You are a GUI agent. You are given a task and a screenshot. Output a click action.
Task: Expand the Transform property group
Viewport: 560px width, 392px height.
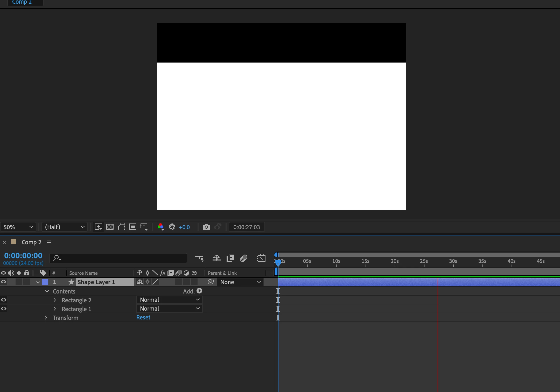(46, 318)
